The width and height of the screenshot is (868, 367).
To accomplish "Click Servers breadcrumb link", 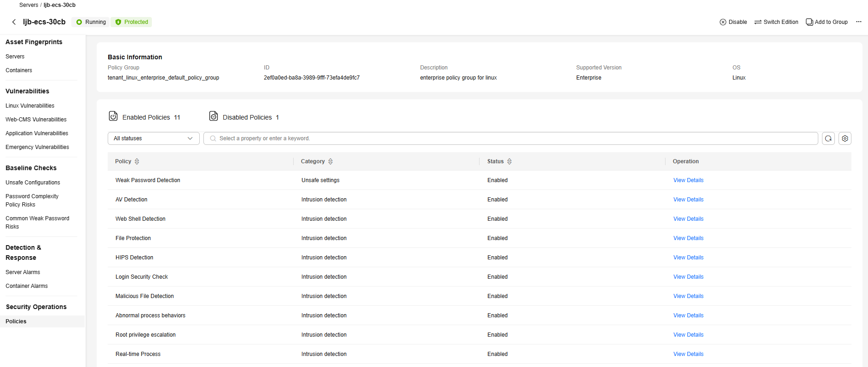I will pyautogui.click(x=29, y=5).
